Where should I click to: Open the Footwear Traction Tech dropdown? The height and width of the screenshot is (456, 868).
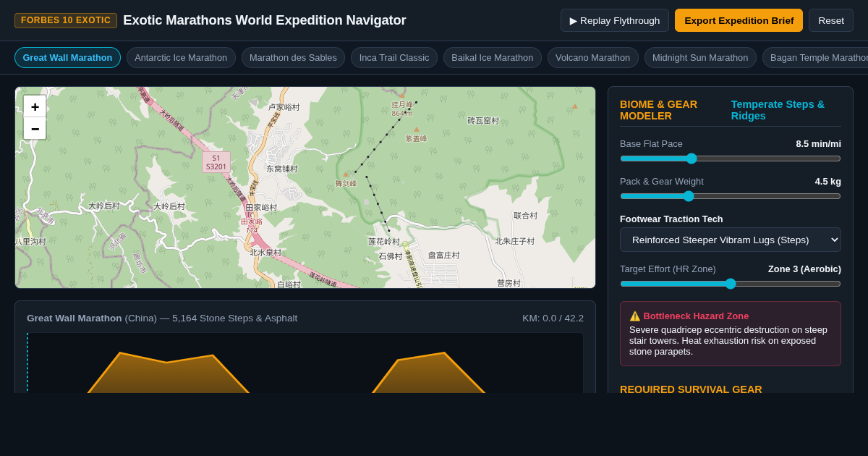click(x=731, y=240)
